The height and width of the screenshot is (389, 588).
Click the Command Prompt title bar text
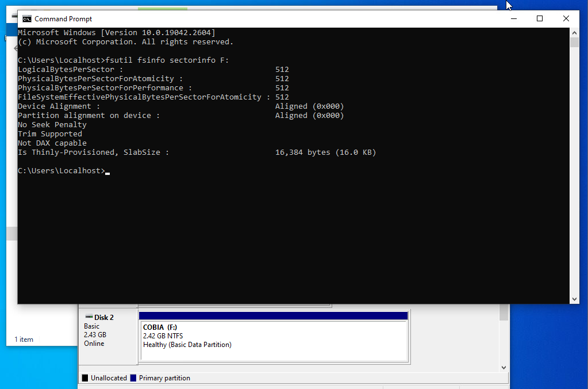(x=63, y=19)
